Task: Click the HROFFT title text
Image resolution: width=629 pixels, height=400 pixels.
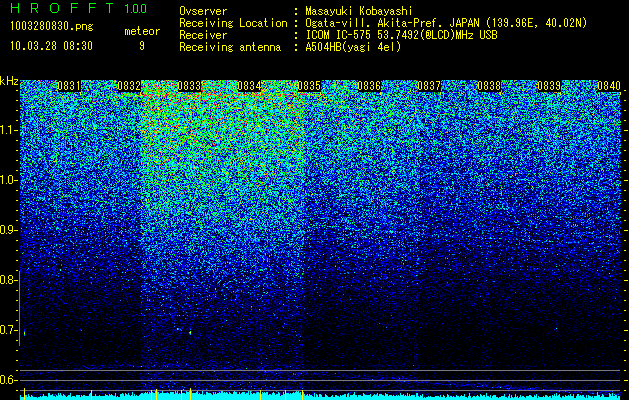Action: (x=62, y=8)
